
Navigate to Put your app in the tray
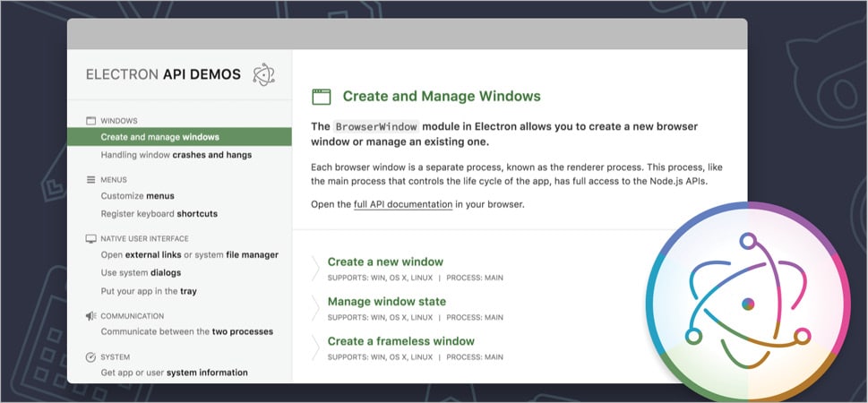click(149, 291)
